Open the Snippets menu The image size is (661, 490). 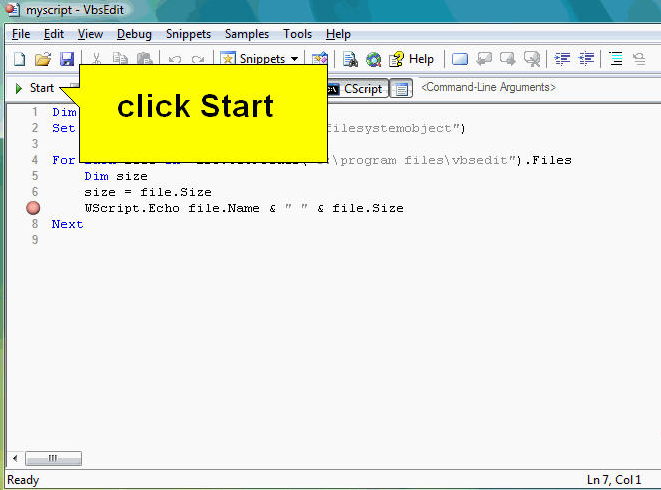pyautogui.click(x=188, y=34)
